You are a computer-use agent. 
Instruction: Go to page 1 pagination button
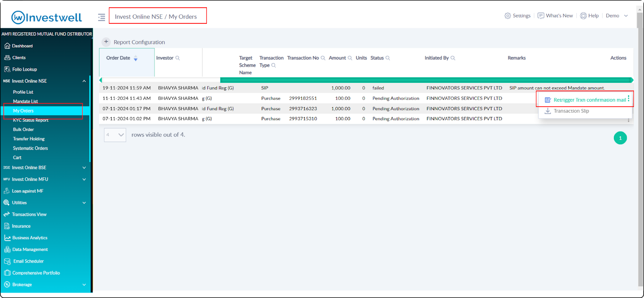tap(620, 138)
